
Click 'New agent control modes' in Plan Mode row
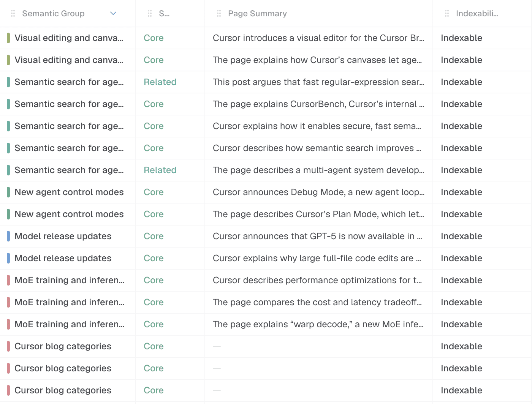[69, 214]
